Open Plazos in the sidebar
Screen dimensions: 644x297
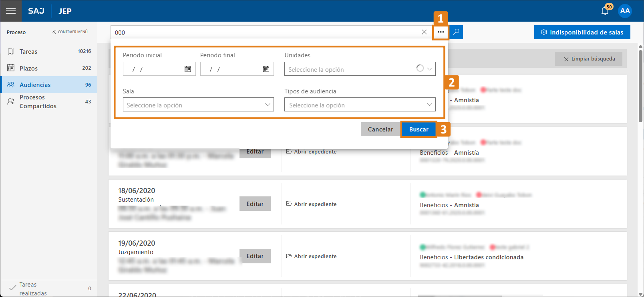(49, 68)
